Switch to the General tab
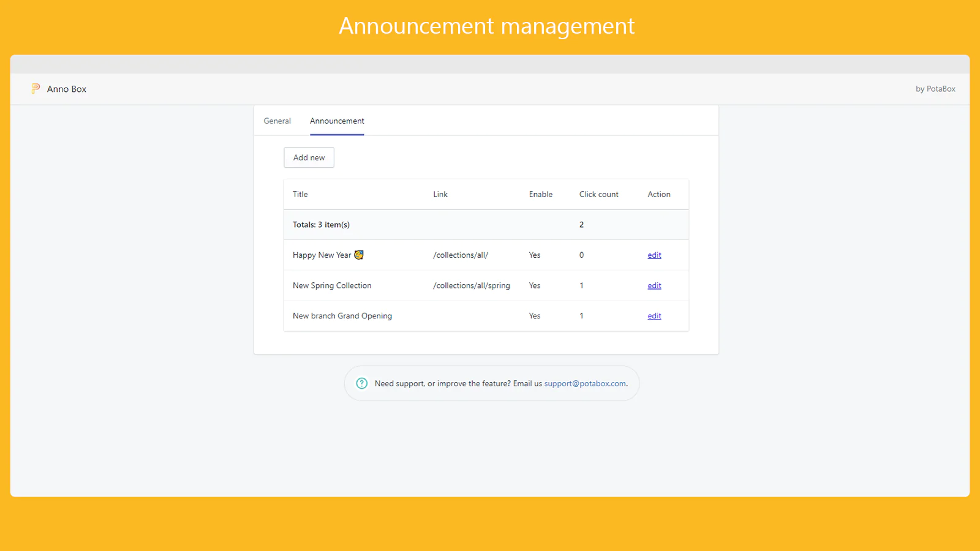This screenshot has height=551, width=980. click(x=277, y=121)
